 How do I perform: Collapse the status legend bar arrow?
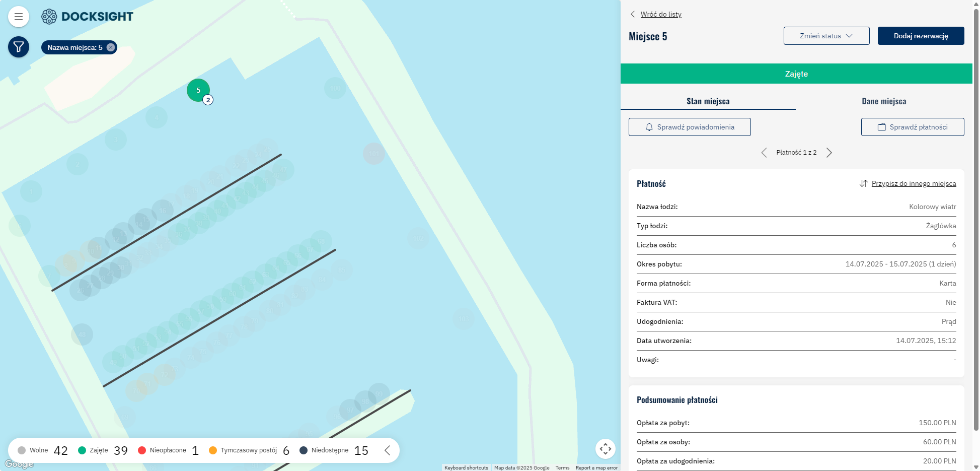(x=387, y=450)
